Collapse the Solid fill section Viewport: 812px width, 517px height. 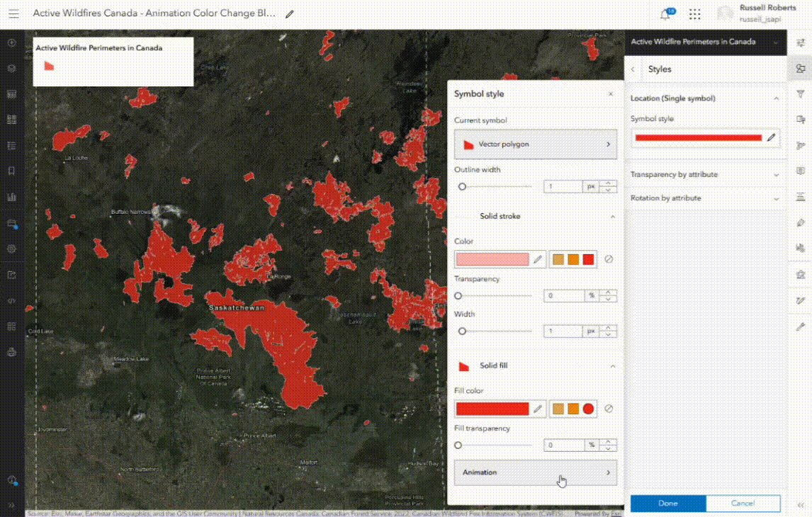[613, 366]
